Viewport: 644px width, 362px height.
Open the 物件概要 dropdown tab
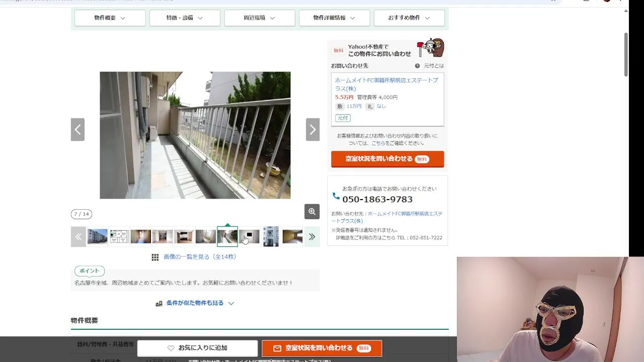[x=110, y=18]
